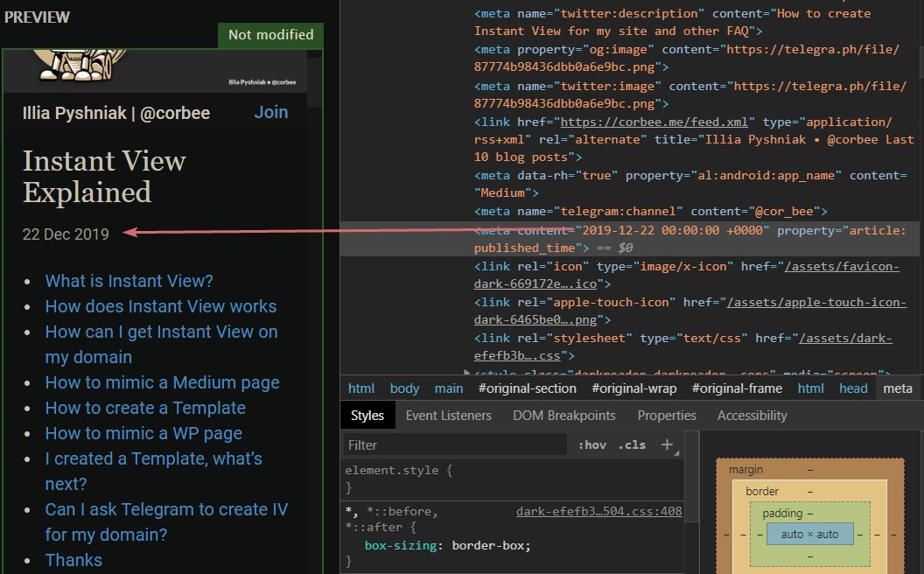Open the corbee.me/feed.xml href link
Screen dimensions: 924x574
(x=654, y=122)
